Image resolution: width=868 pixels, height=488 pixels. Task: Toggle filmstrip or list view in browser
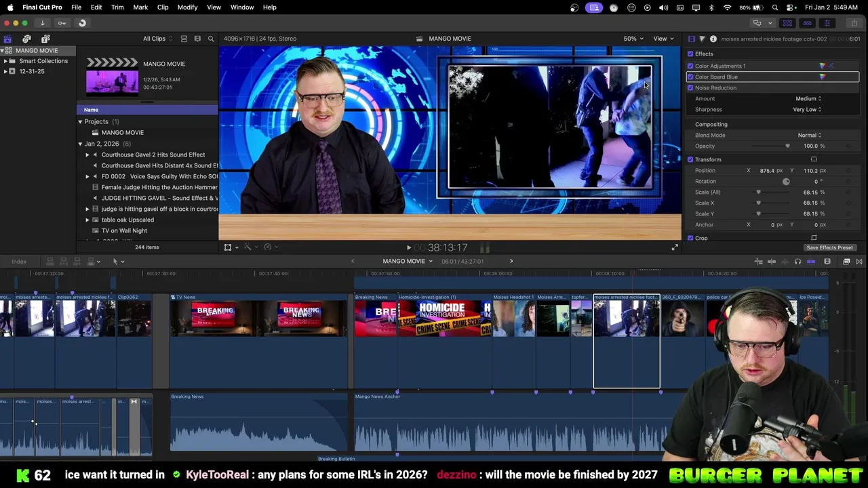(x=197, y=39)
